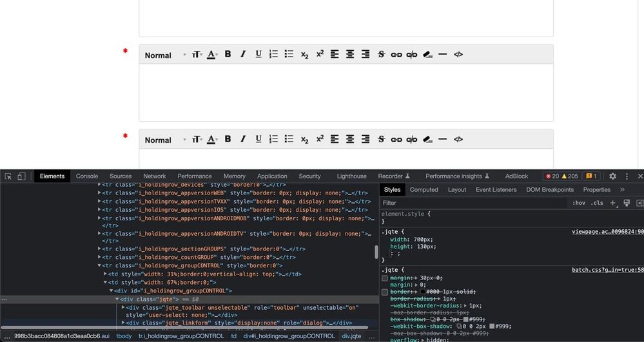Switch to the Sources tab
The width and height of the screenshot is (644, 342).
(x=121, y=176)
